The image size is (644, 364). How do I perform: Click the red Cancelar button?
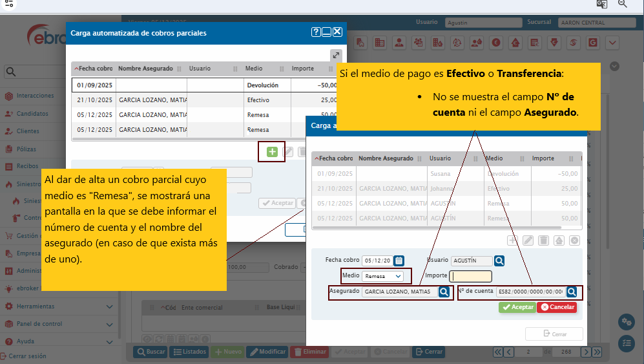tap(557, 307)
